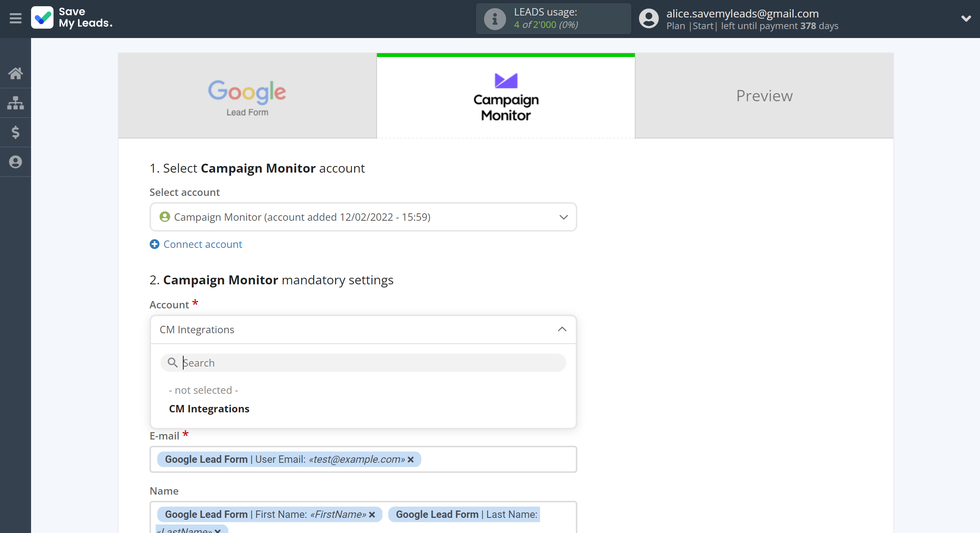980x533 pixels.
Task: Click the search magnifier icon
Action: 172,363
